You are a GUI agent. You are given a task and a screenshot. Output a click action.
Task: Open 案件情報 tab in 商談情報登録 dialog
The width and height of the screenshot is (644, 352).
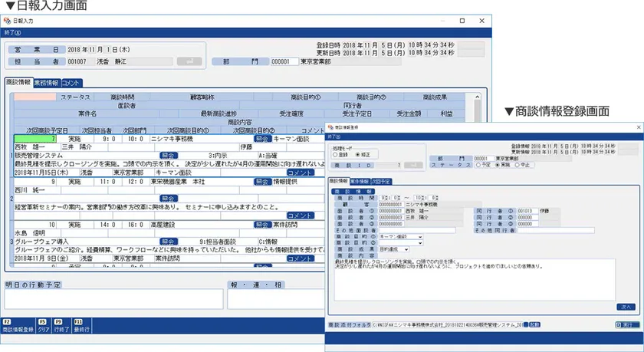pos(360,182)
